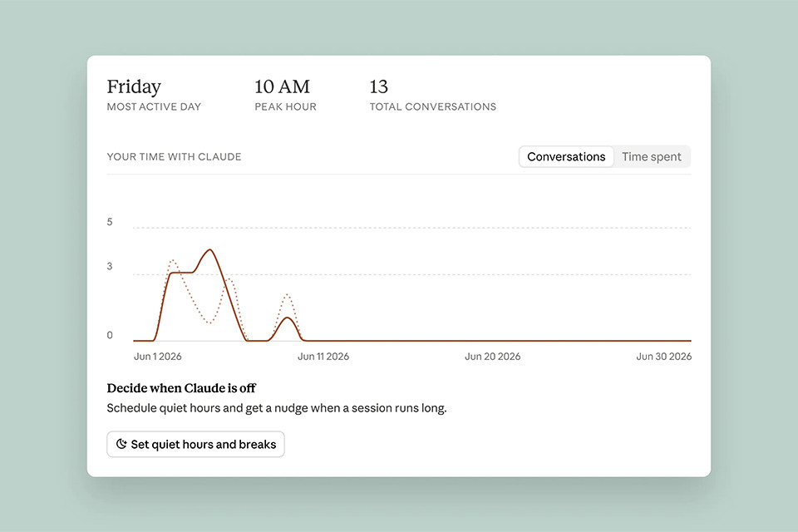
Task: Switch to the Time spent view
Action: click(651, 157)
